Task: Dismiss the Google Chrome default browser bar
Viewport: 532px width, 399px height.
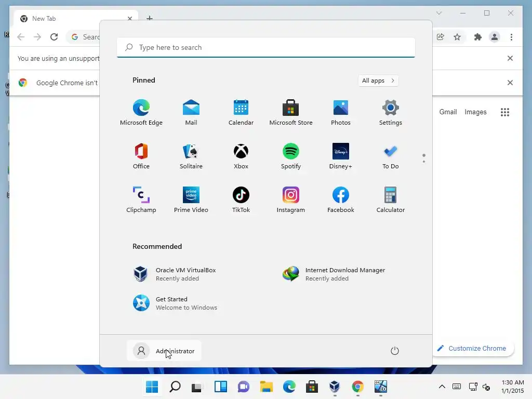Action: click(510, 83)
